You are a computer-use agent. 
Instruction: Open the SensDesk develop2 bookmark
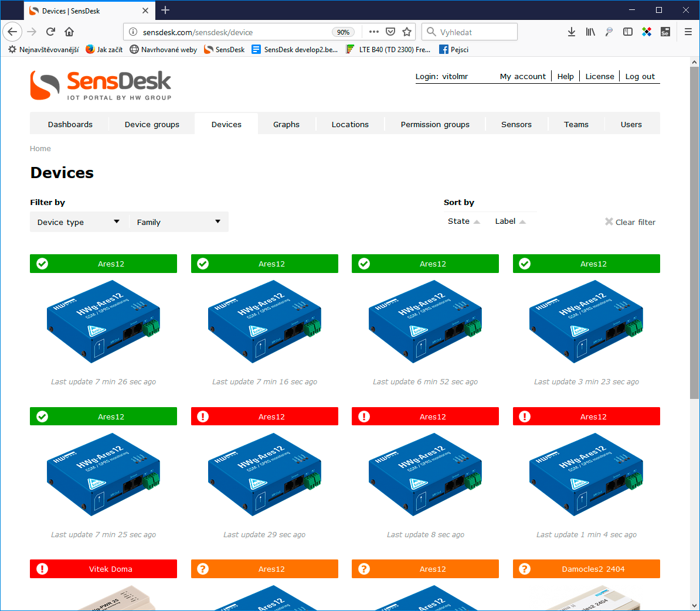tap(295, 50)
